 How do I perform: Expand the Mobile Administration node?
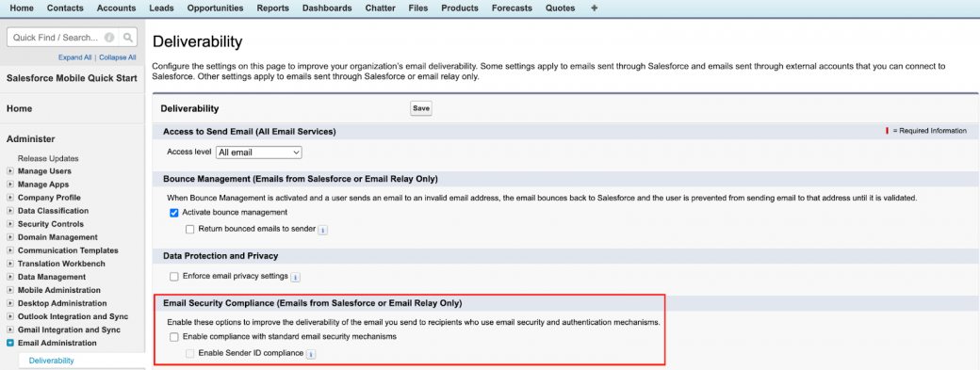point(9,290)
